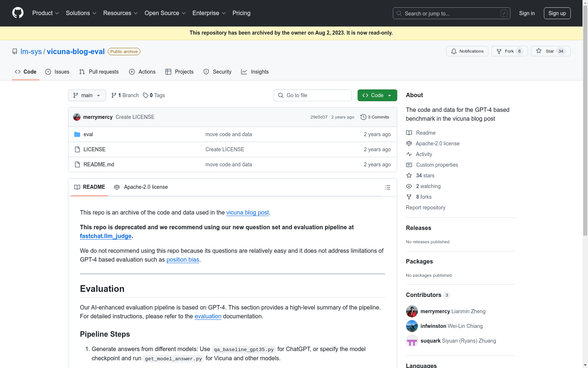Open the Pricing page
Image resolution: width=588 pixels, height=368 pixels.
pos(241,13)
